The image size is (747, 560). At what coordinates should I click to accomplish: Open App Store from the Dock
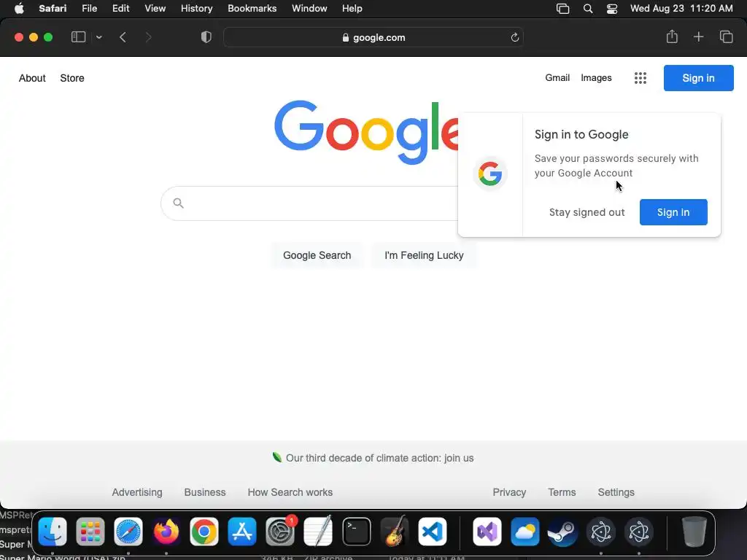click(242, 532)
